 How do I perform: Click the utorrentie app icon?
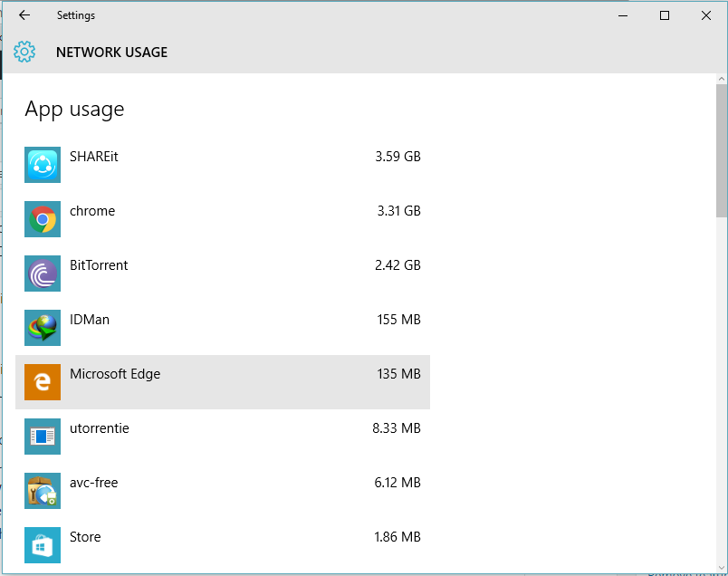click(x=43, y=437)
